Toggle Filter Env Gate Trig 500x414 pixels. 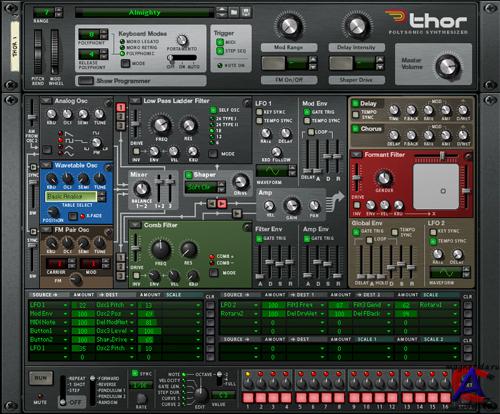tap(259, 238)
